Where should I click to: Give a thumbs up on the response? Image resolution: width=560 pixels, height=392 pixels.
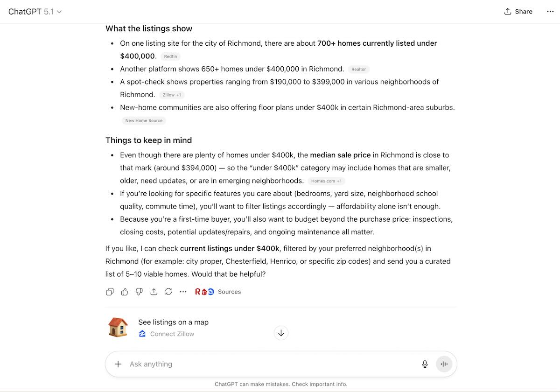(124, 291)
